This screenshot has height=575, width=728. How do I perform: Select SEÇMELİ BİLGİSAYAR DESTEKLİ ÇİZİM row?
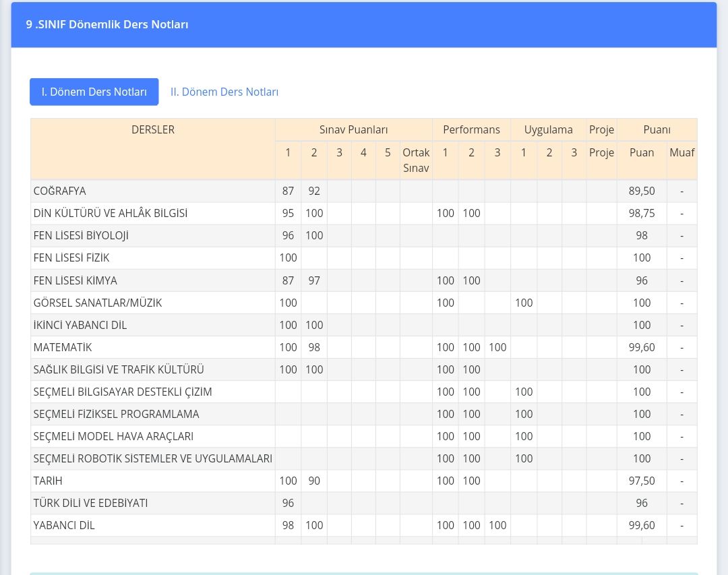click(364, 392)
